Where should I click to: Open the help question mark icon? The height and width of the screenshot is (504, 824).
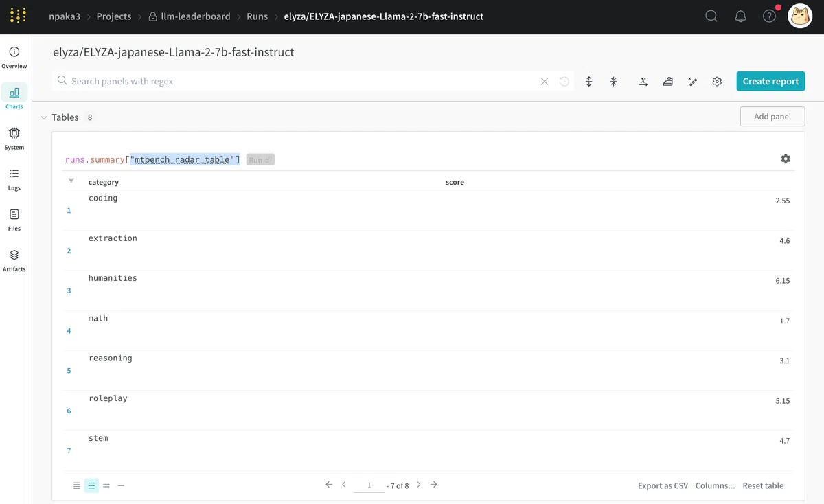[770, 16]
